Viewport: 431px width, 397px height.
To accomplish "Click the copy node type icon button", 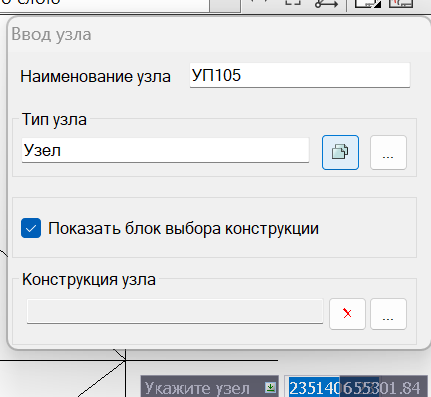I will pos(340,152).
